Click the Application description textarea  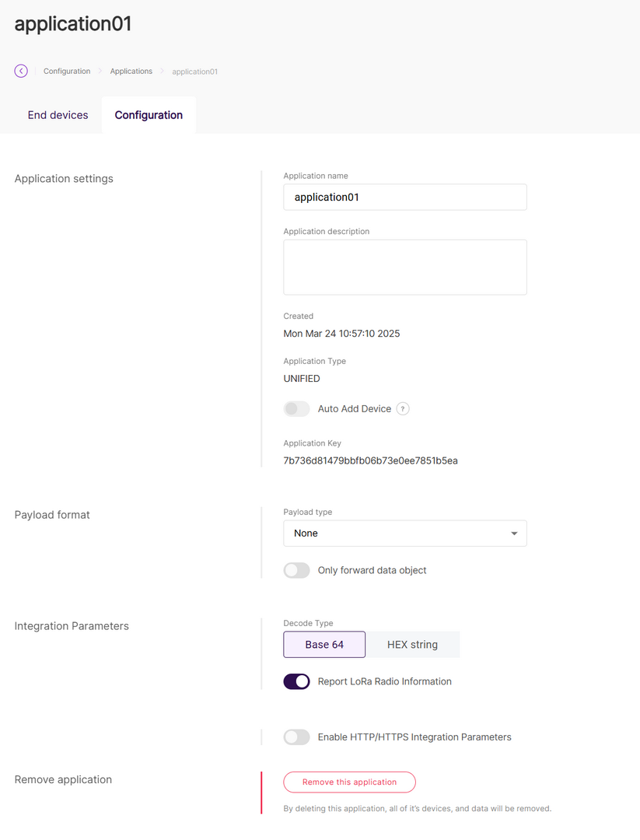pyautogui.click(x=405, y=268)
